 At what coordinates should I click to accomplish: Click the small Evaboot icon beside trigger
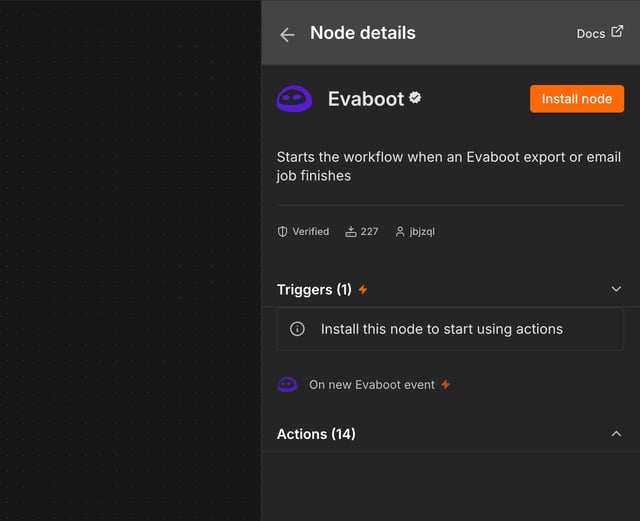click(287, 385)
